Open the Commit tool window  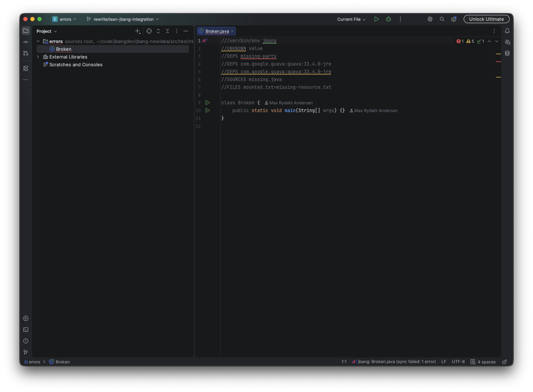tap(26, 42)
